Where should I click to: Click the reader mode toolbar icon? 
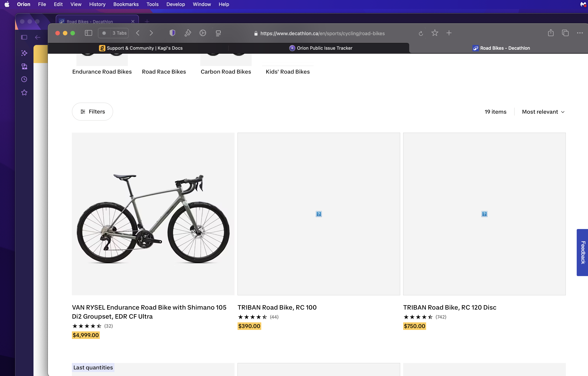tap(218, 33)
